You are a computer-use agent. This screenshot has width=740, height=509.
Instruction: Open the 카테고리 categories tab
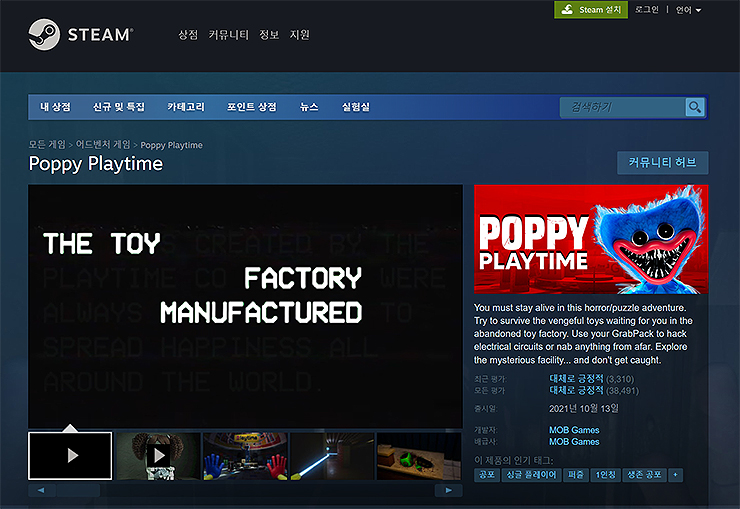[186, 107]
